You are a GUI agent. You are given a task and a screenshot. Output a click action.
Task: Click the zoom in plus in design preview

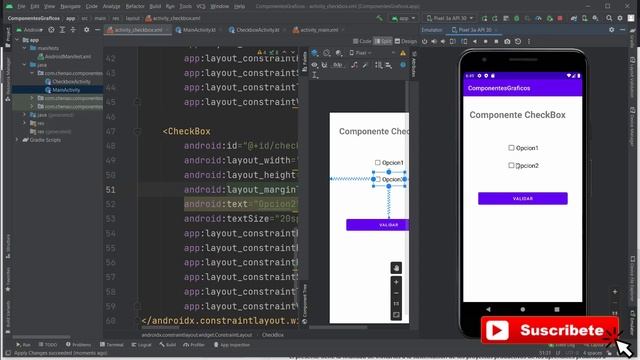396,282
